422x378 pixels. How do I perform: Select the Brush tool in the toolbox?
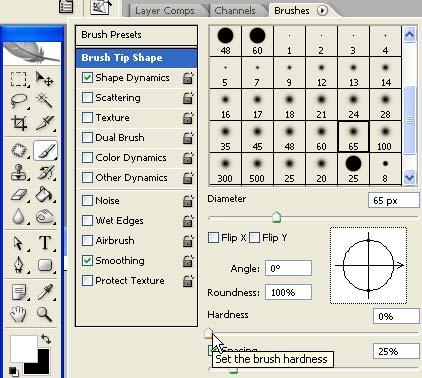[x=45, y=150]
